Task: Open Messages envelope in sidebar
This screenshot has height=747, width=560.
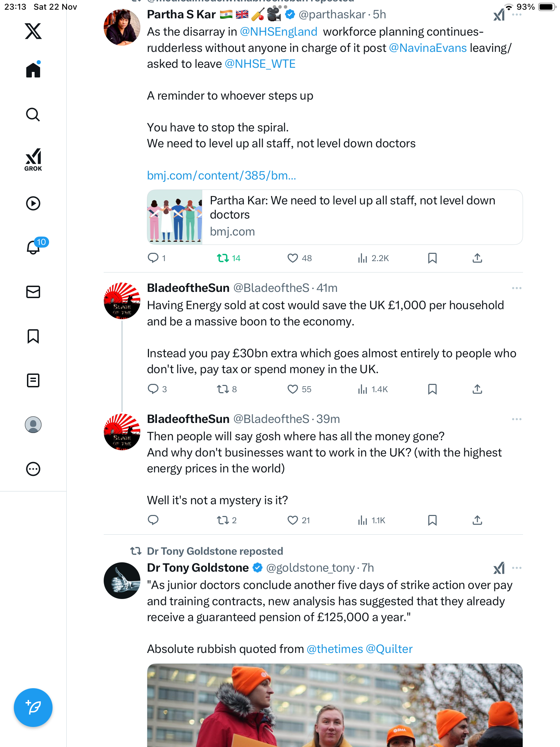Action: [x=33, y=292]
